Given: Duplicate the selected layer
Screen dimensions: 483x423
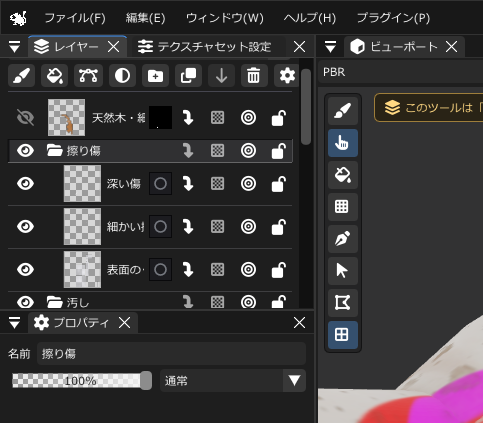Looking at the screenshot, I should click(x=188, y=76).
